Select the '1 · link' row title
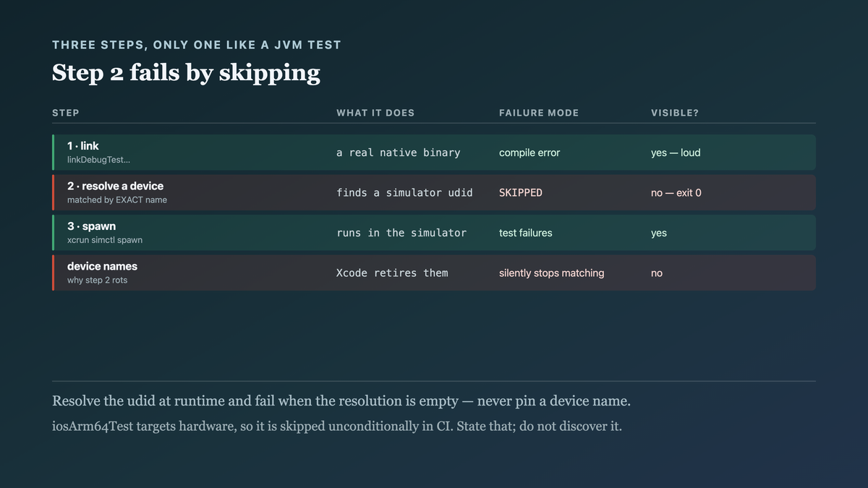This screenshot has width=868, height=488. coord(83,146)
